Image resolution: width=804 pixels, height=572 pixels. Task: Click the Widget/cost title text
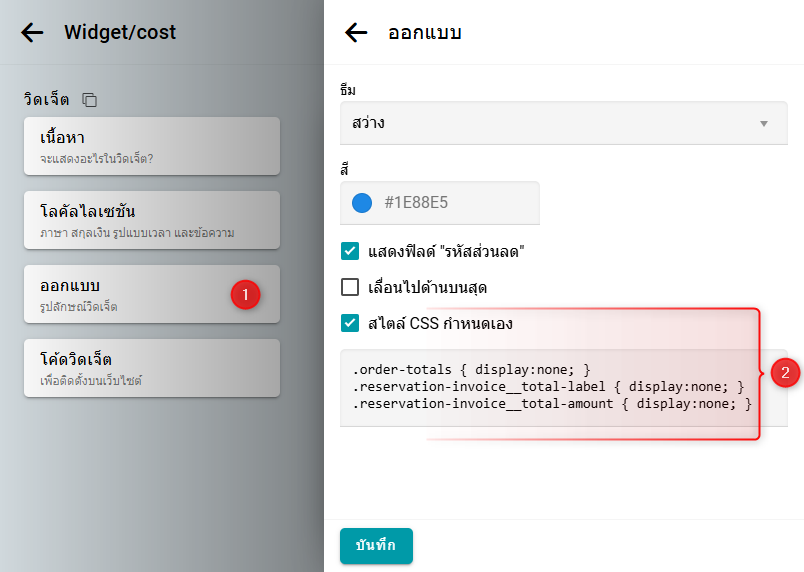pos(120,32)
